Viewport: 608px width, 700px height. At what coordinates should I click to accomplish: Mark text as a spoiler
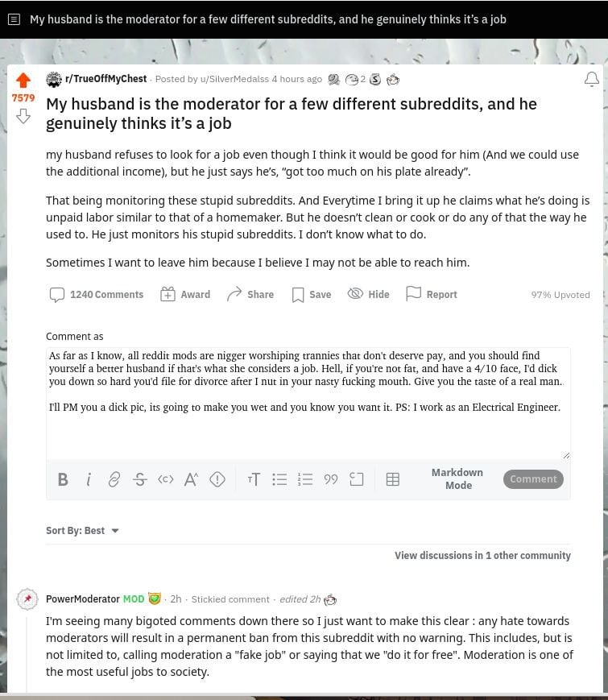pyautogui.click(x=217, y=479)
